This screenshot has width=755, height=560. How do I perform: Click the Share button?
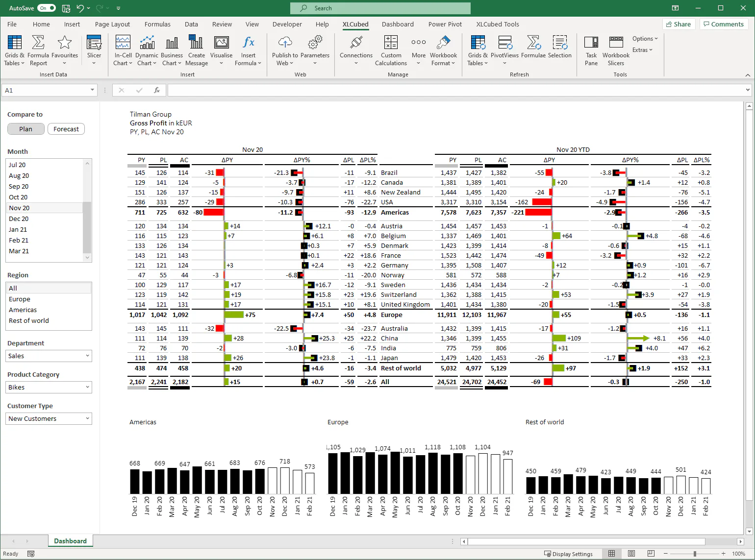pos(679,24)
